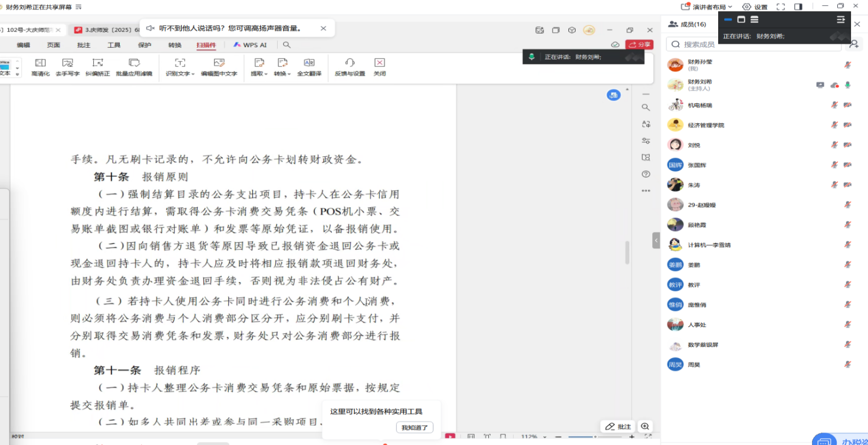Click the invite member icon beside search
The width and height of the screenshot is (868, 445).
(x=853, y=44)
